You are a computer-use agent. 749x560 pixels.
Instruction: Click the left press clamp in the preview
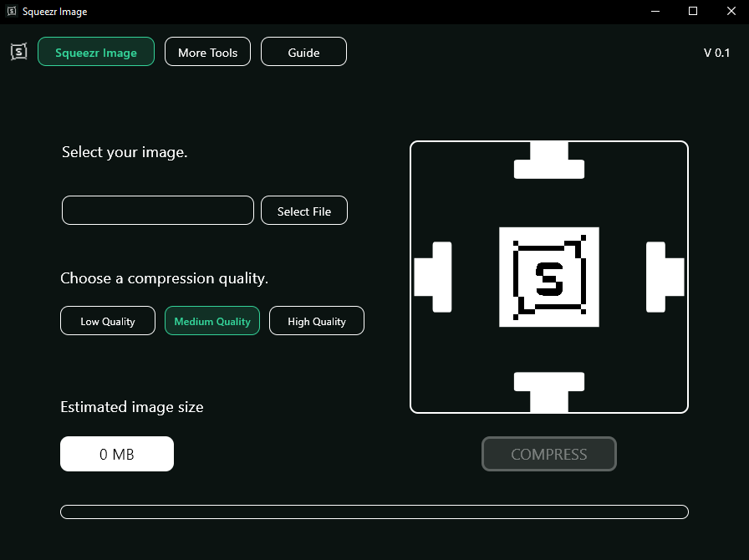click(433, 277)
